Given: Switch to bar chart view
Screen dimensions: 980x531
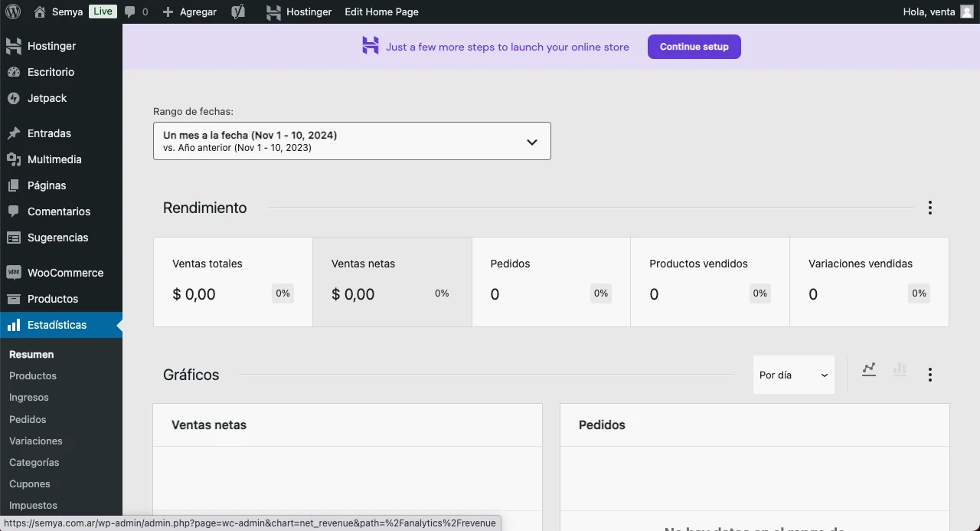Looking at the screenshot, I should [x=899, y=370].
